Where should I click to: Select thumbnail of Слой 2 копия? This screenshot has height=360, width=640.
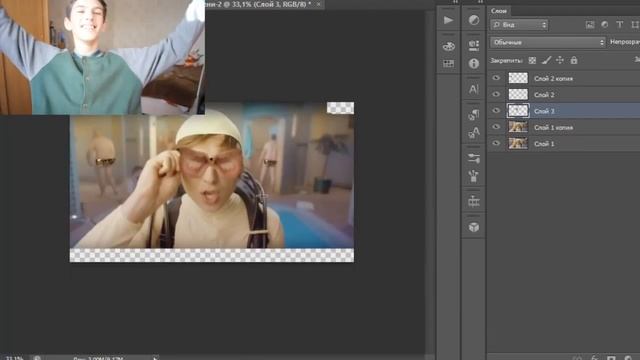point(518,78)
